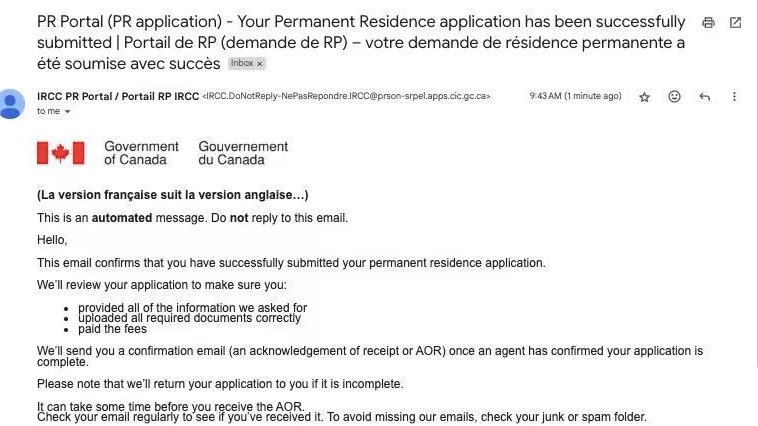Click the Inbox label tag
Image resolution: width=758 pixels, height=426 pixels.
coord(242,63)
